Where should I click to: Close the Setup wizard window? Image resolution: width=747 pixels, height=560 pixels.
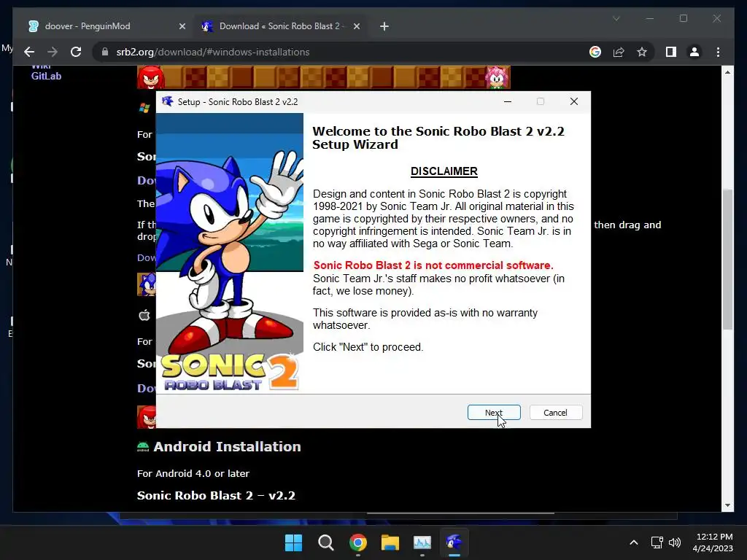click(574, 101)
